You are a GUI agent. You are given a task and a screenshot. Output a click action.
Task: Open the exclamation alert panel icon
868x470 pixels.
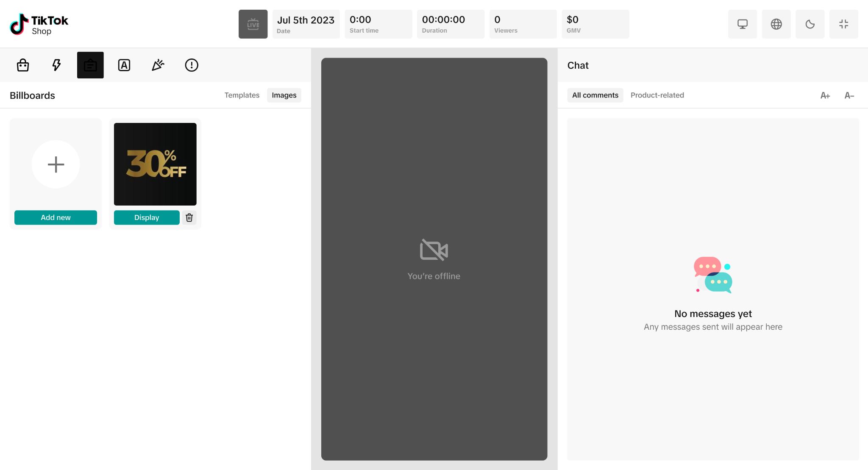click(192, 65)
